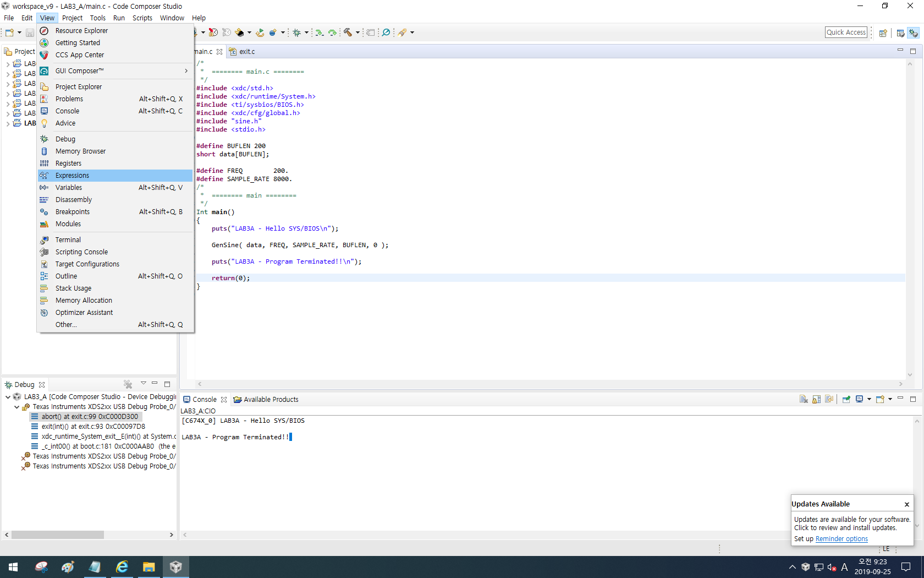Viewport: 924px width, 578px height.
Task: Open the Scripts menu
Action: [x=142, y=18]
